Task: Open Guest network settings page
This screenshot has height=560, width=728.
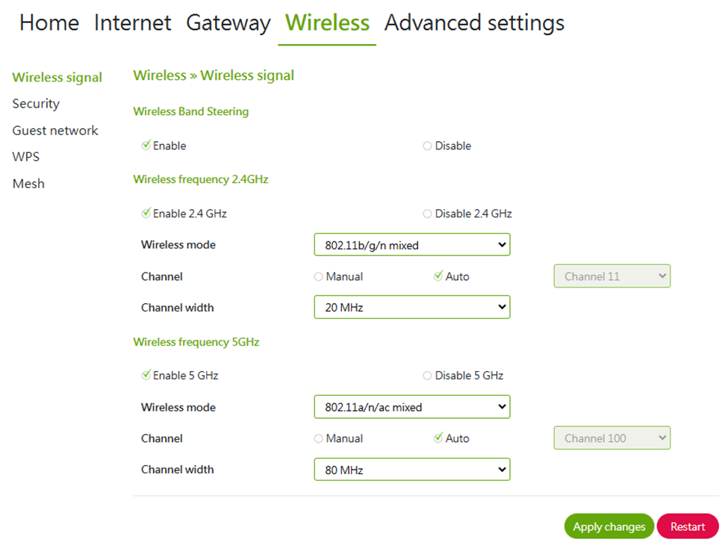Action: tap(55, 131)
